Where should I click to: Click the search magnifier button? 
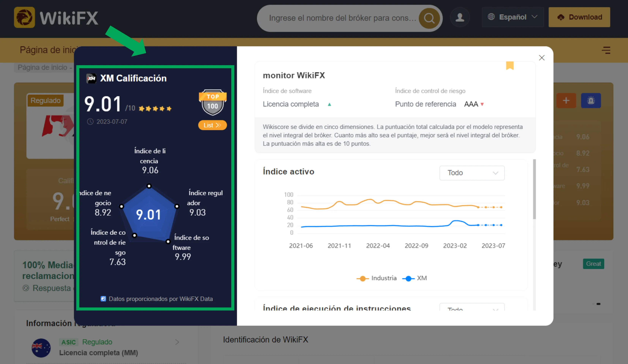pyautogui.click(x=429, y=18)
